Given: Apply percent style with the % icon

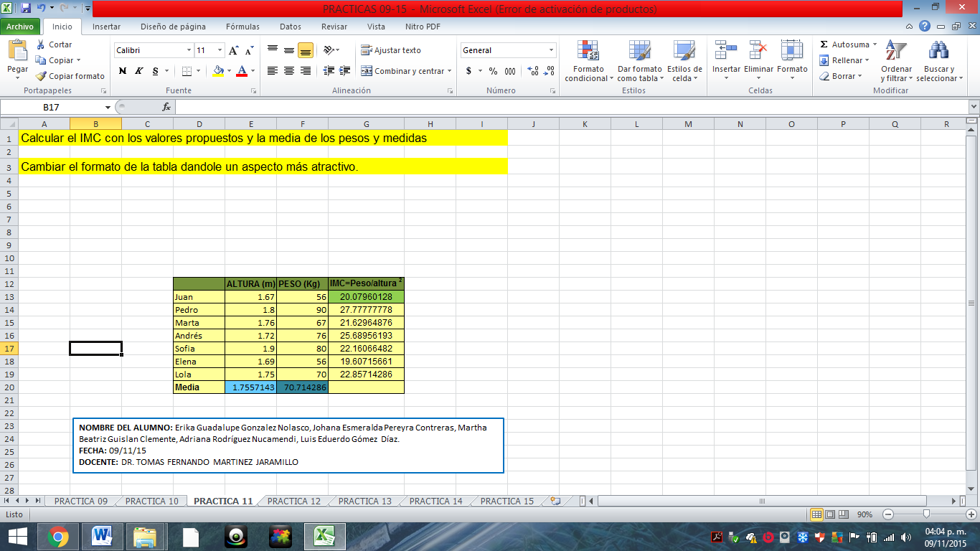Looking at the screenshot, I should tap(493, 71).
